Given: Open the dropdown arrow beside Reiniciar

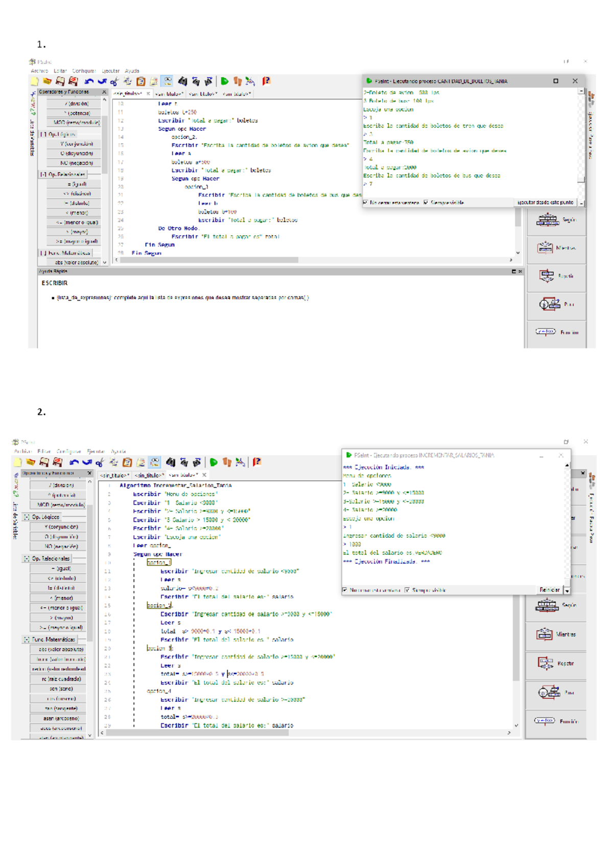Looking at the screenshot, I should pos(567,590).
